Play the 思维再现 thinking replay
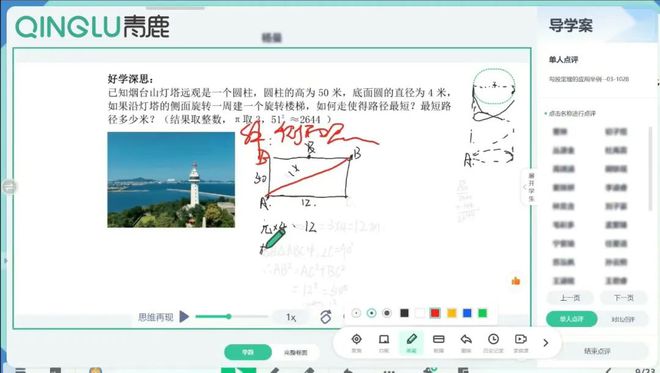Viewport: 660px width, 373px height. pos(184,317)
